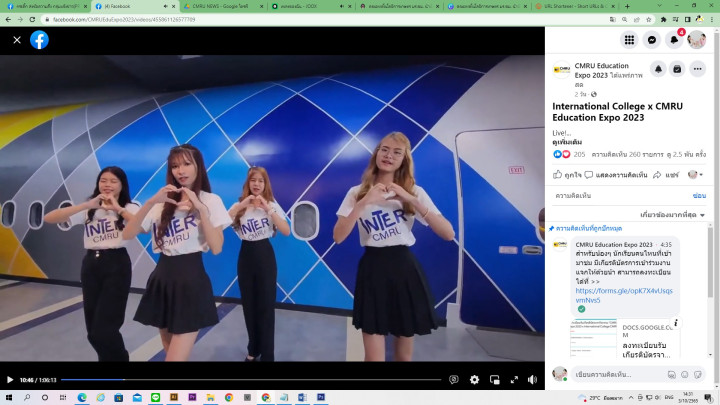Screen dimensions: 720x405
Task: Go to Facebook home via logo
Action: click(39, 40)
